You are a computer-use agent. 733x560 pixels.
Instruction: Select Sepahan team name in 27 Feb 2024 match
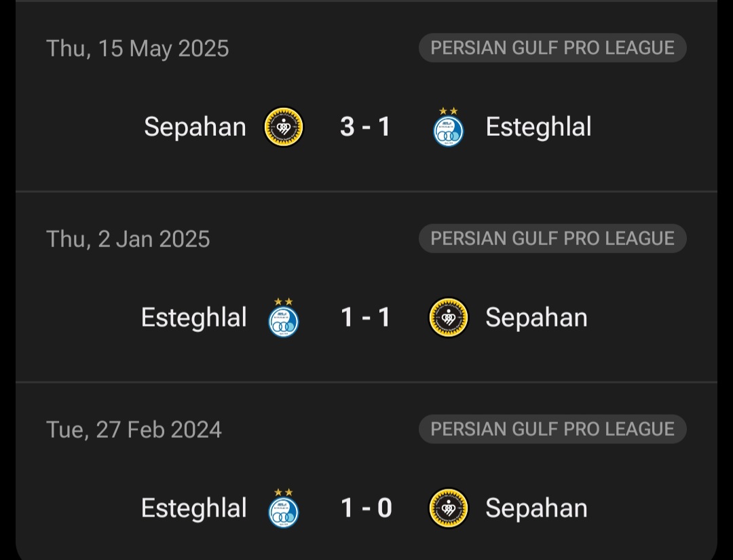coord(536,508)
